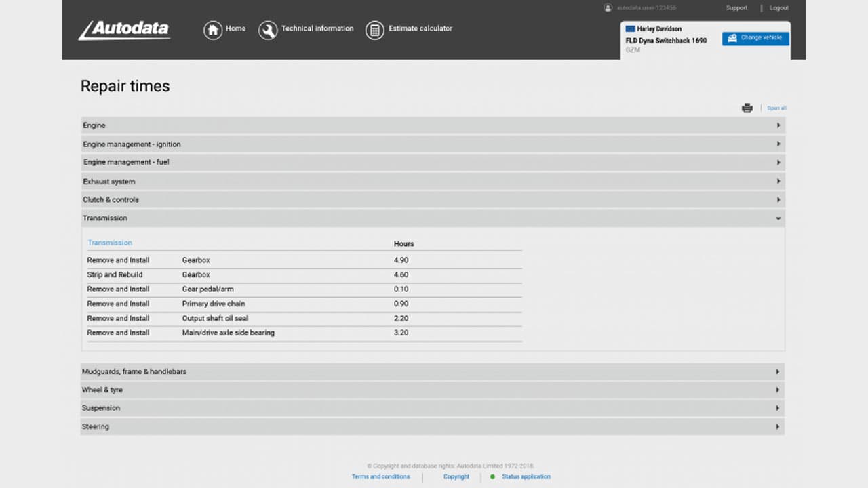Click the green Status application indicator dot
The image size is (868, 488).
493,476
